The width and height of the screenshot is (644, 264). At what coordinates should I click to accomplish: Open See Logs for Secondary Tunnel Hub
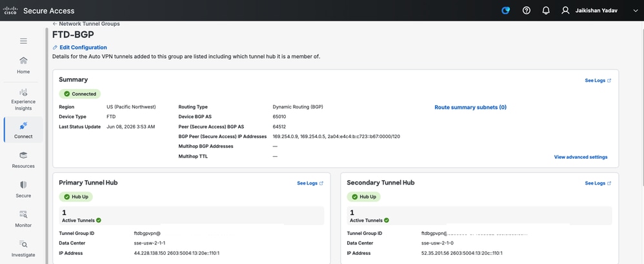(598, 183)
